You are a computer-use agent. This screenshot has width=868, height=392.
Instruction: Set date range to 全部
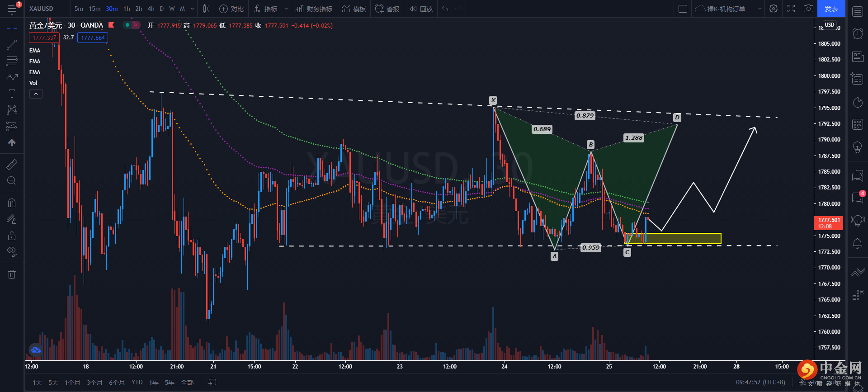(x=187, y=383)
